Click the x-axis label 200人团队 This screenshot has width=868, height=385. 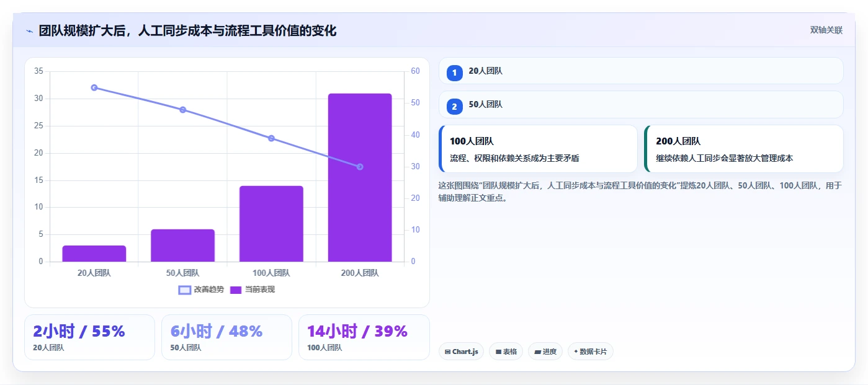pos(360,273)
